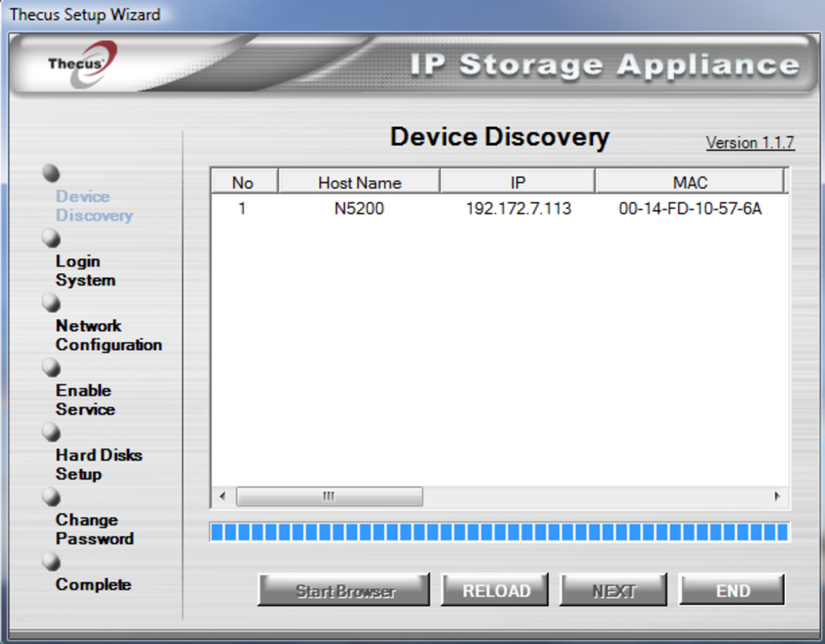This screenshot has height=644, width=825.
Task: Click the Host Name column header
Action: pos(360,182)
